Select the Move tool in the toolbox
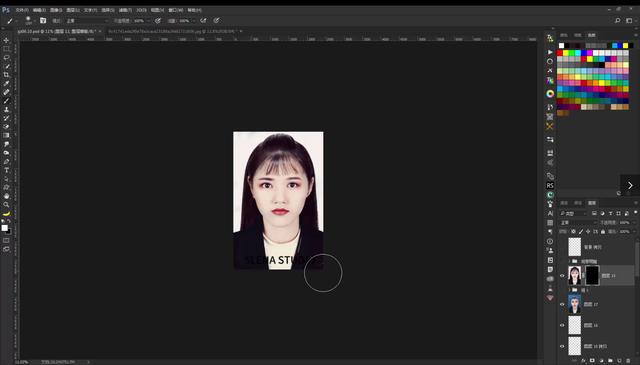The image size is (640, 365). [6, 40]
